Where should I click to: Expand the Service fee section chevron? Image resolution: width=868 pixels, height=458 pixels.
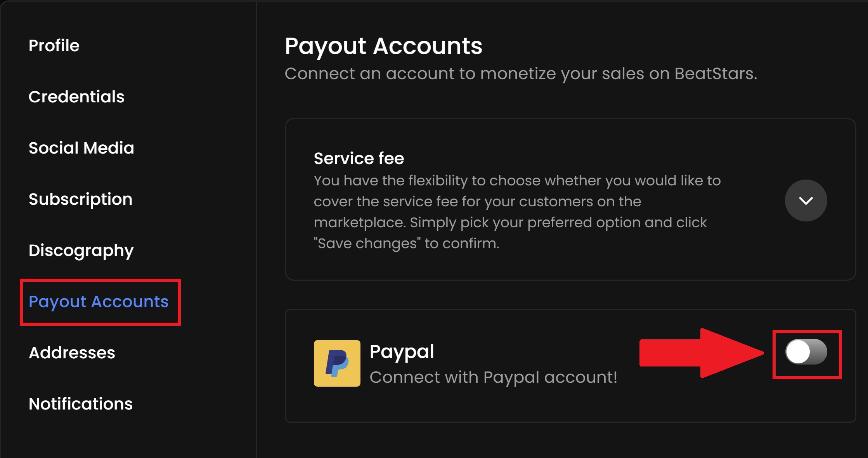coord(806,200)
